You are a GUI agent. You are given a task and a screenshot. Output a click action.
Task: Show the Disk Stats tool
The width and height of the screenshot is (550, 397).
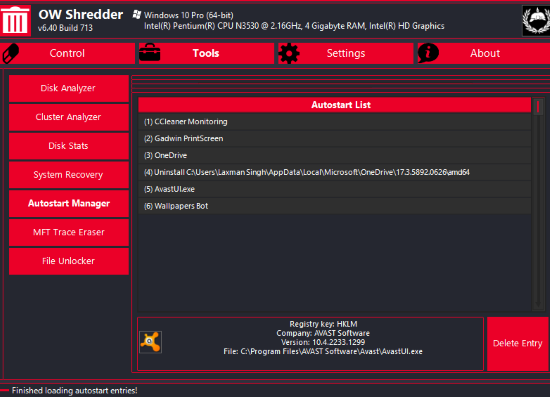[x=69, y=146]
